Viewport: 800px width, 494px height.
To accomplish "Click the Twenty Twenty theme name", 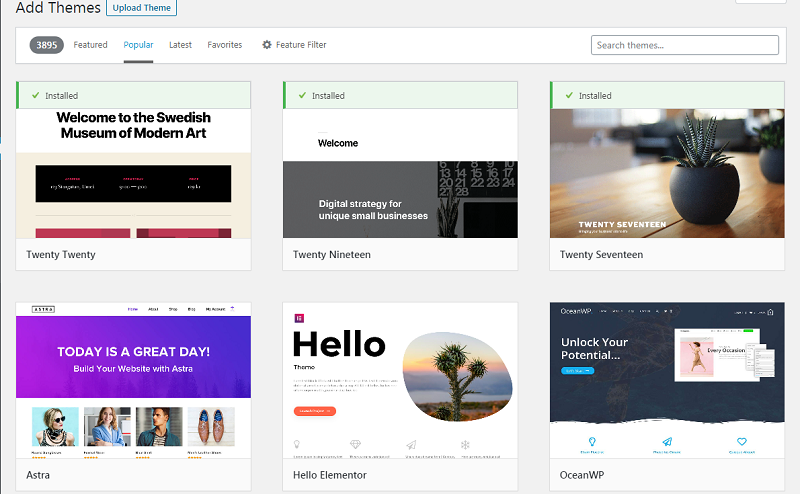I will [x=61, y=255].
